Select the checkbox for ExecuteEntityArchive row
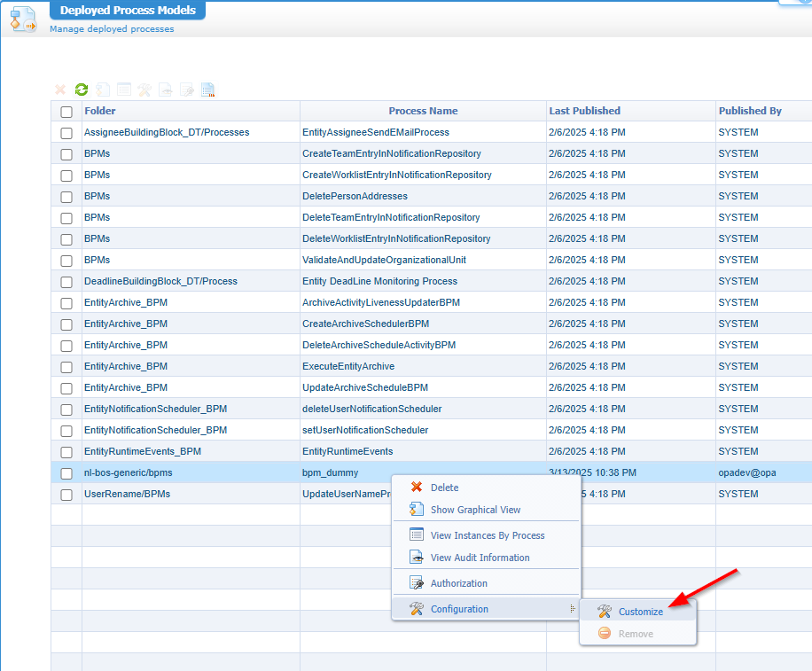This screenshot has height=671, width=812. pyautogui.click(x=66, y=367)
